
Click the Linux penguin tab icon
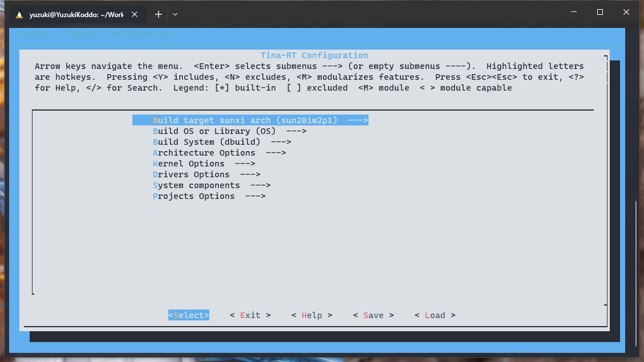click(x=19, y=14)
